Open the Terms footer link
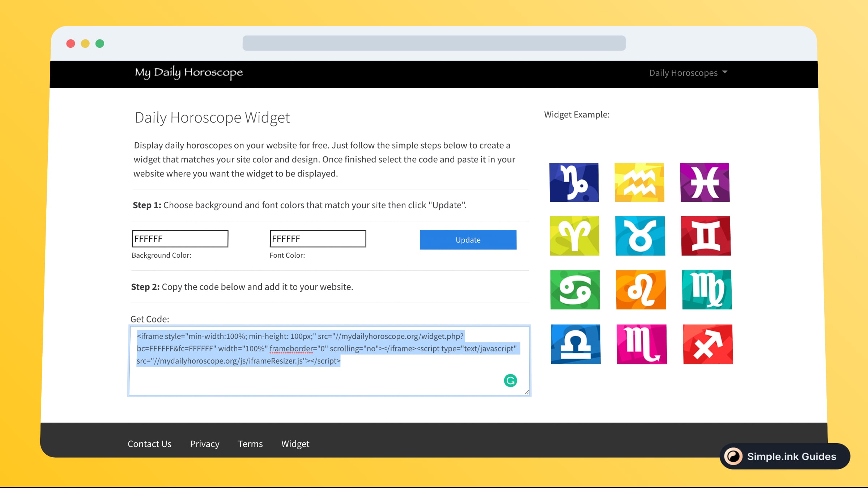Screen dimensions: 868x488 point(250,444)
